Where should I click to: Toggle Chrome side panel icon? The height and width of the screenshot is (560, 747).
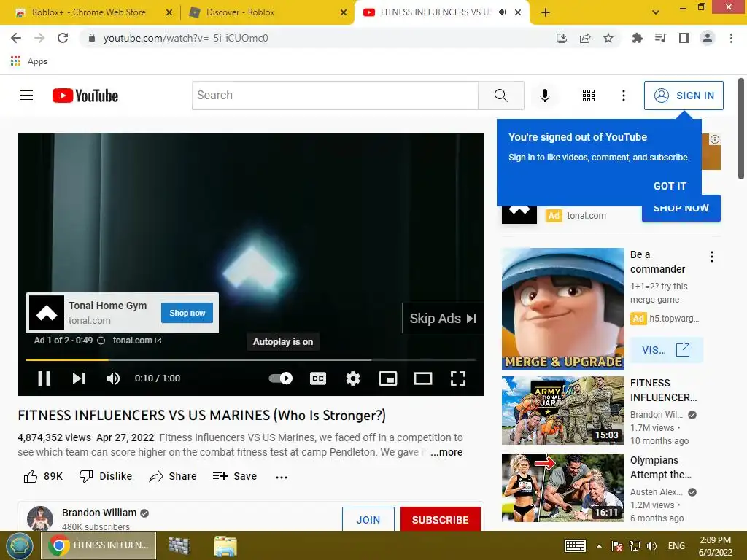(x=684, y=38)
